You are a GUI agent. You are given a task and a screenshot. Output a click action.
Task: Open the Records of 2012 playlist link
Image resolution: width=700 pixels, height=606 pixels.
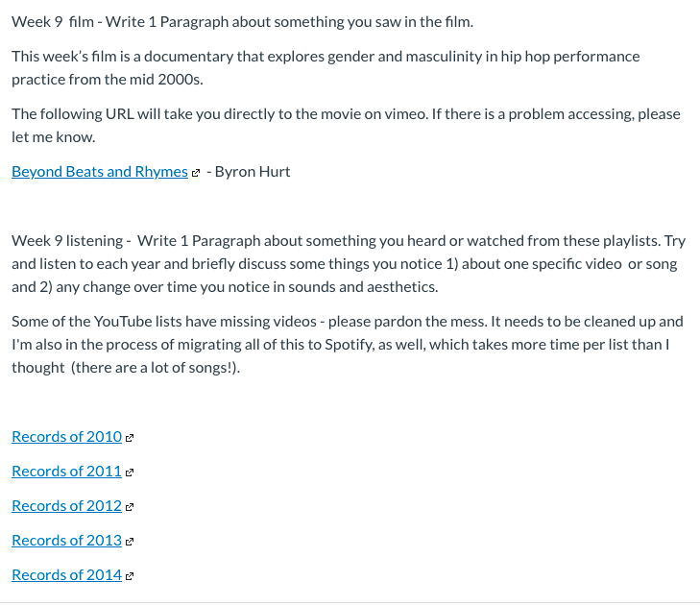(66, 506)
